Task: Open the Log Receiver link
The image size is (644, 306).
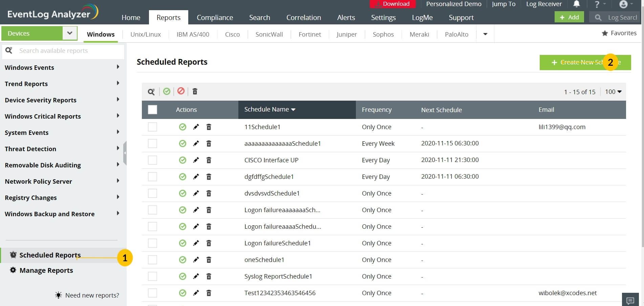Action: coord(544,4)
